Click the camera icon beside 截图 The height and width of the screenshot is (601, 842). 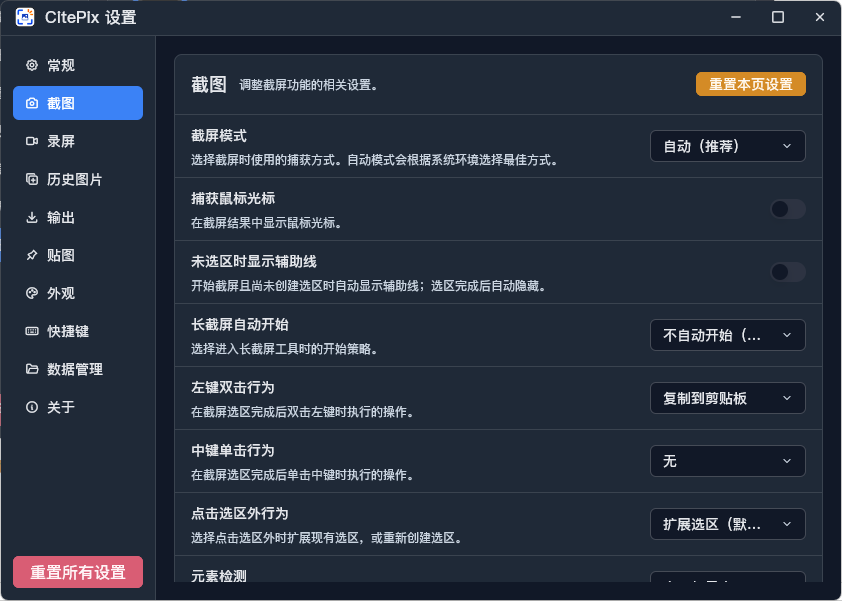coord(32,103)
